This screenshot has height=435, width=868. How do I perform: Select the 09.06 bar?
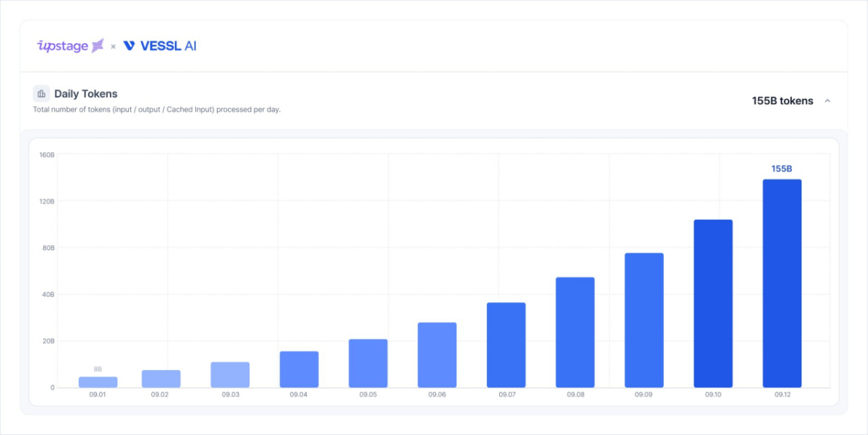[437, 355]
